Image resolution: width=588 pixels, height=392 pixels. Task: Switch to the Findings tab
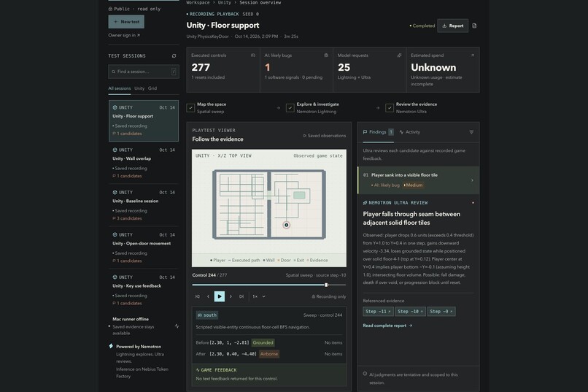coord(378,132)
